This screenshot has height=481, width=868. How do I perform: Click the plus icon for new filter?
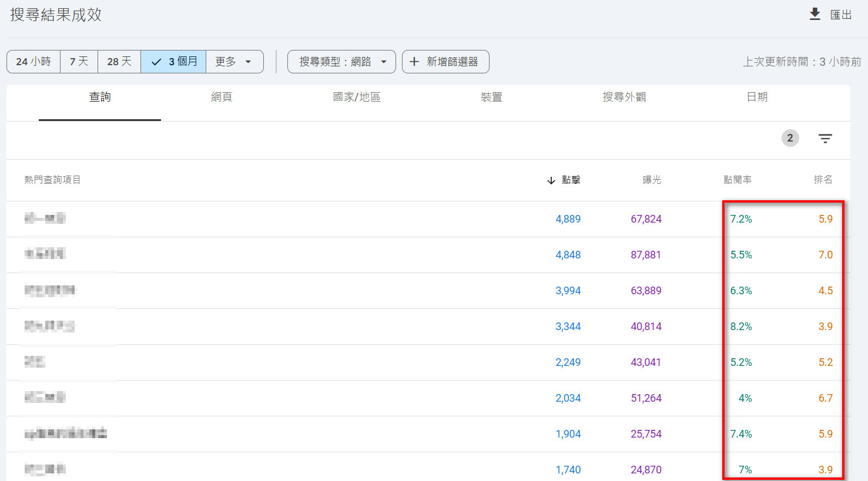tap(414, 62)
